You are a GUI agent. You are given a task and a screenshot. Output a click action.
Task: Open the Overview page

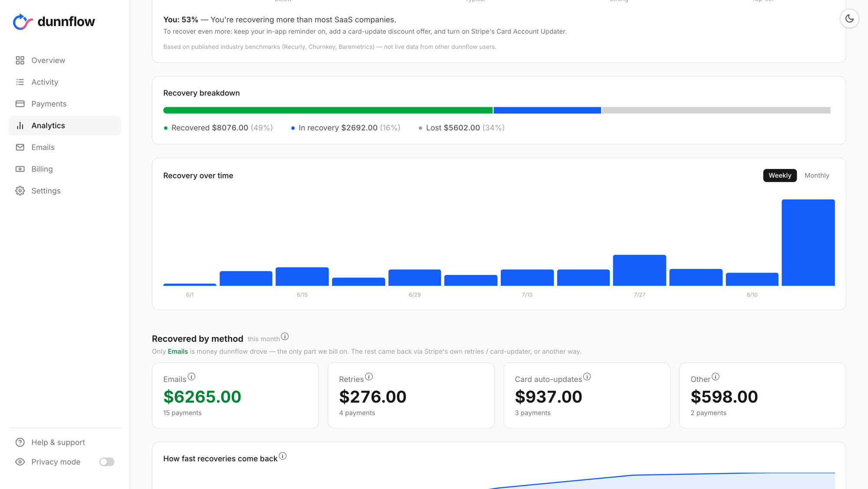pyautogui.click(x=65, y=60)
